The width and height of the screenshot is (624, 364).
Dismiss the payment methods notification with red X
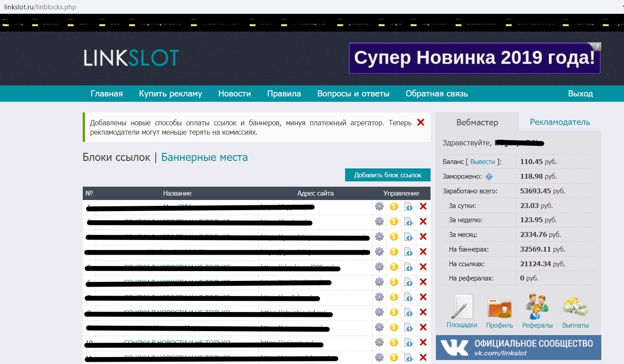click(x=421, y=122)
